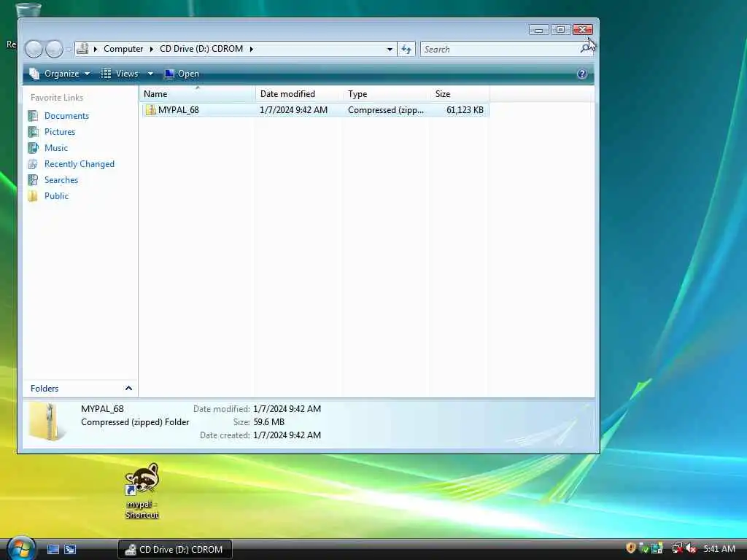The height and width of the screenshot is (560, 747).
Task: Open the recent pages dropdown beside Forward
Action: pos(69,49)
